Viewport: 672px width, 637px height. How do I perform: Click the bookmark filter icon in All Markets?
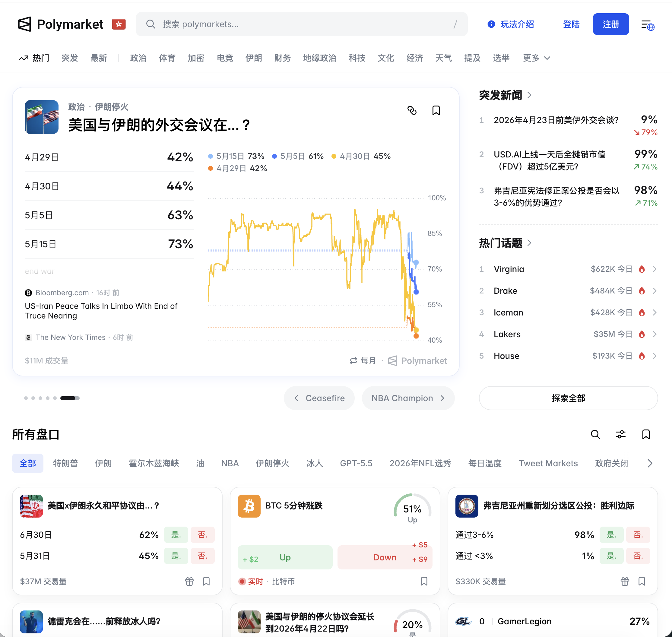click(x=646, y=434)
